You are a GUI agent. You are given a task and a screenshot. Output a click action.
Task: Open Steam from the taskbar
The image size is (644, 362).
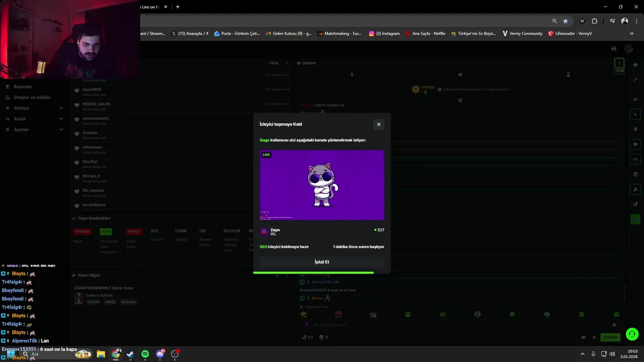pyautogui.click(x=130, y=354)
